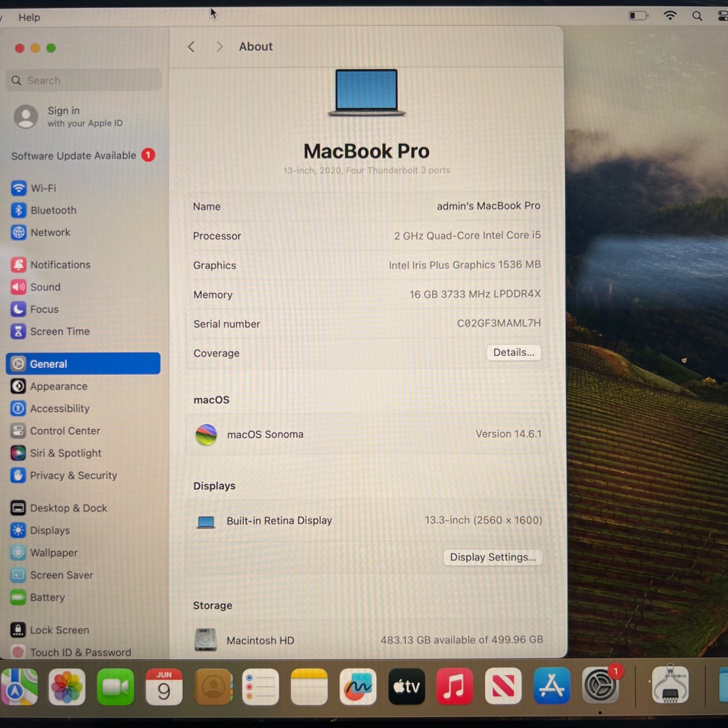Click the Macintosh HD storage row
Screen dimensions: 728x728
[x=368, y=640]
